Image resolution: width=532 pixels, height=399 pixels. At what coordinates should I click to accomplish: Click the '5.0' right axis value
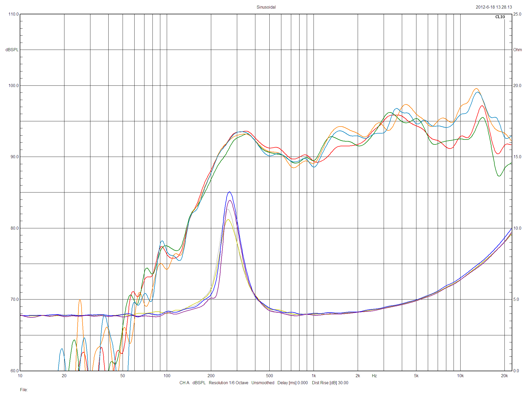point(516,299)
